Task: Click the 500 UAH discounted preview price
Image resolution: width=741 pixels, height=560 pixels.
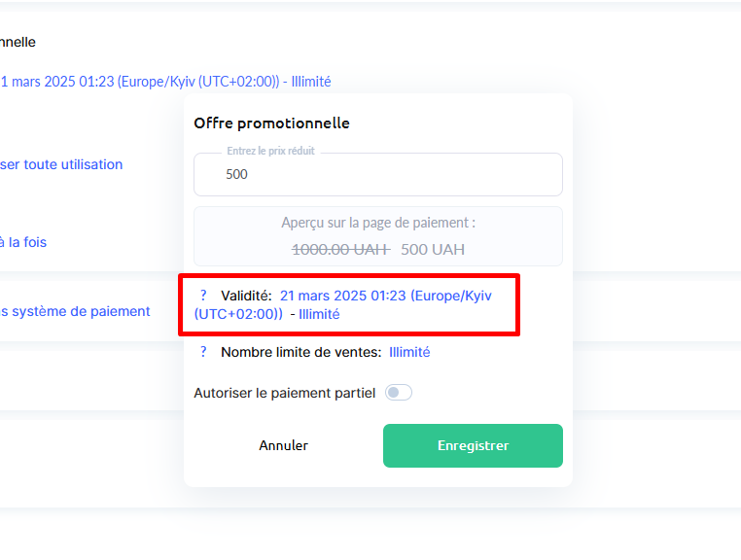Action: [x=433, y=249]
